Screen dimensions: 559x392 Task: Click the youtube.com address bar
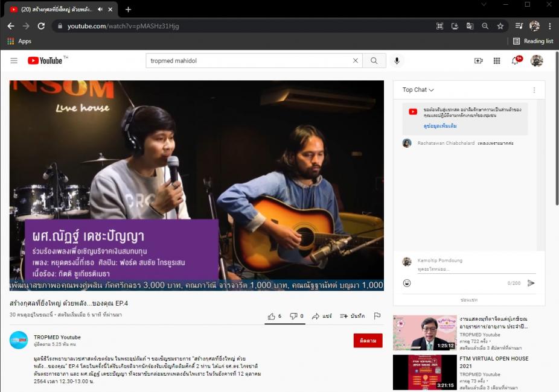243,26
